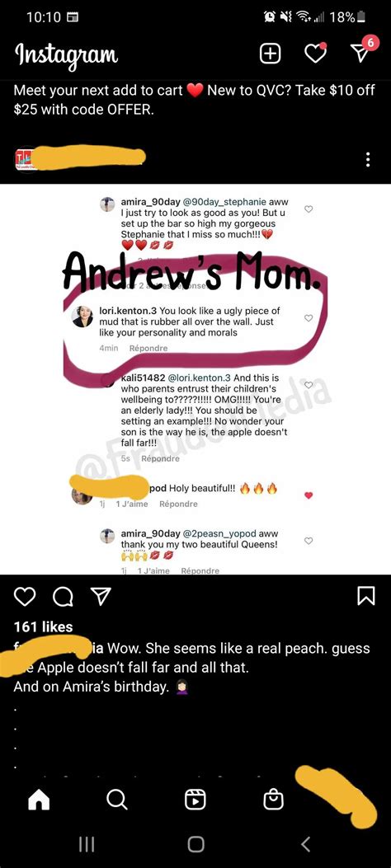Tap the new post plus icon

pos(270,54)
